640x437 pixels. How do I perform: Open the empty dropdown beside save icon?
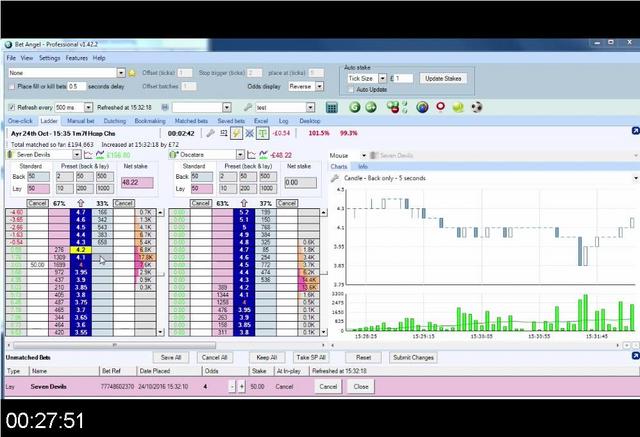pyautogui.click(x=227, y=108)
